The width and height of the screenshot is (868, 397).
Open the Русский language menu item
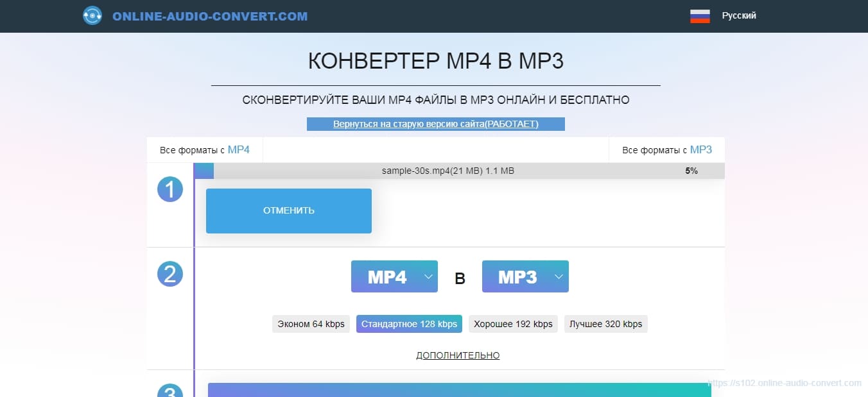click(x=739, y=15)
